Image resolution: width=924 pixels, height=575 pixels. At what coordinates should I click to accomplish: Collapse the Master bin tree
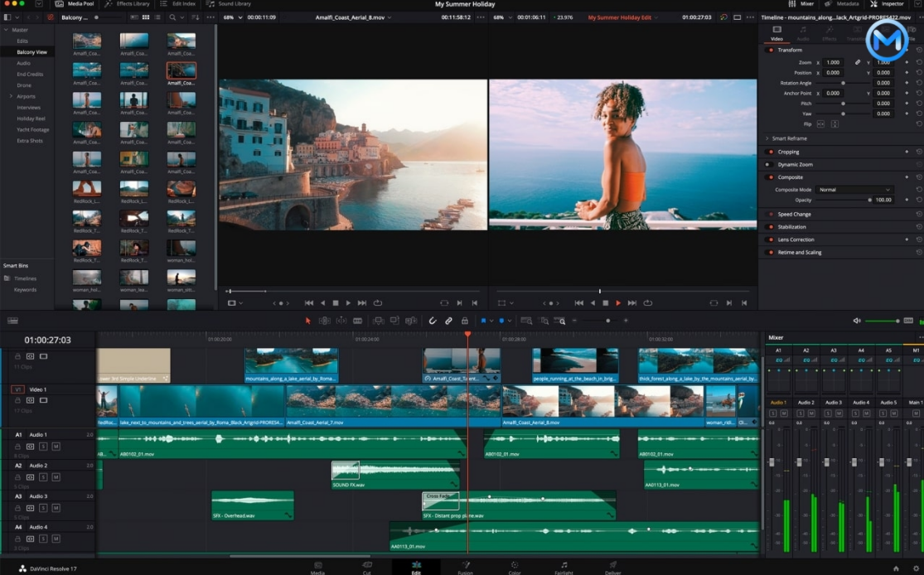click(x=7, y=30)
